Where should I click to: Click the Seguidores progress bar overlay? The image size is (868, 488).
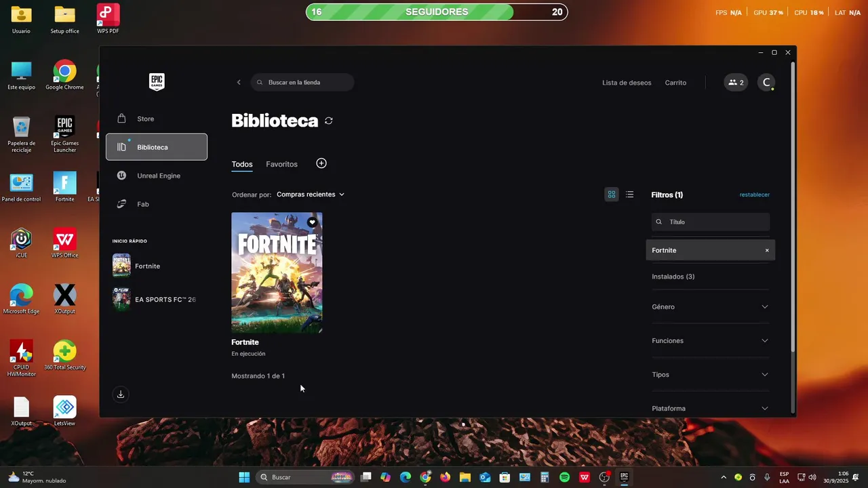(437, 12)
